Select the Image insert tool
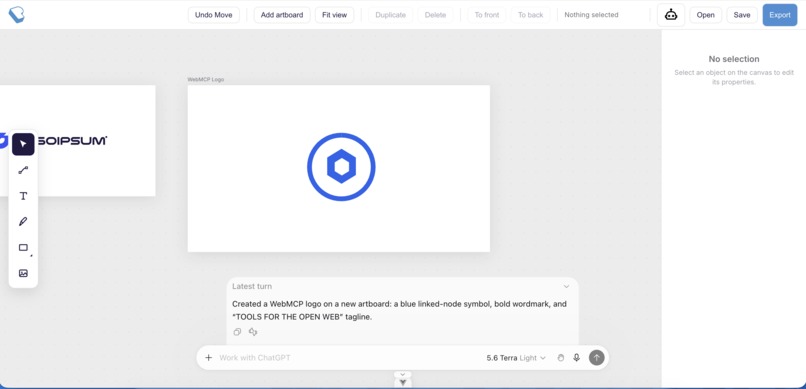The width and height of the screenshot is (806, 389). click(x=23, y=273)
